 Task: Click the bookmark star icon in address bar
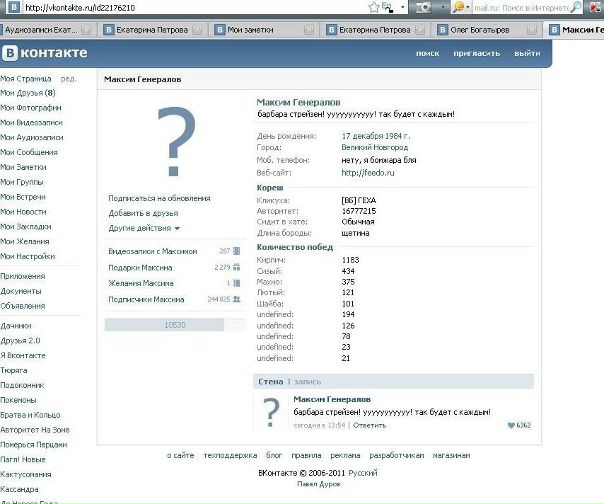(373, 8)
